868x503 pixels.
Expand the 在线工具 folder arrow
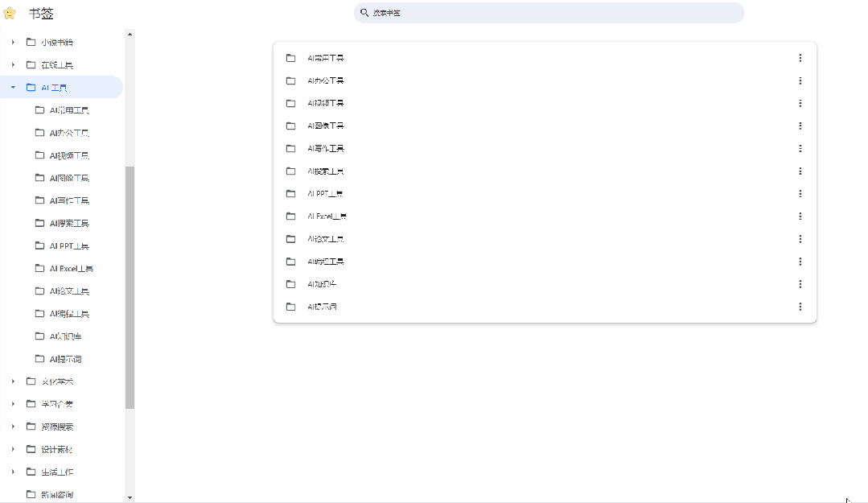[14, 65]
